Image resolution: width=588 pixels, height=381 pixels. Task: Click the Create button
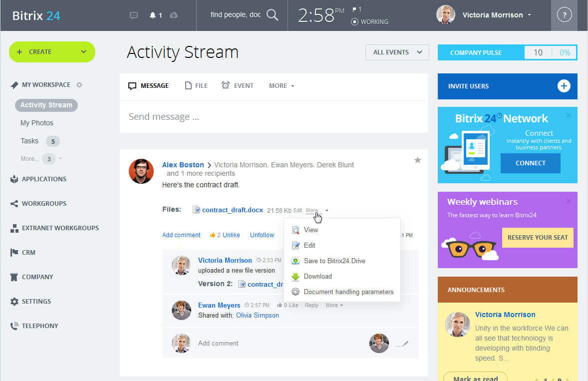(52, 52)
